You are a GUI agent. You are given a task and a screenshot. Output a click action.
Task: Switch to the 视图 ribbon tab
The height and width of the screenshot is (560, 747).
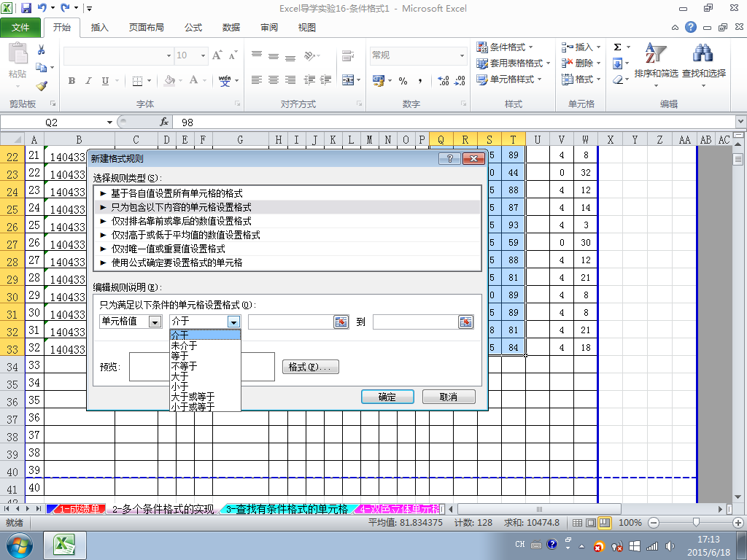point(307,28)
